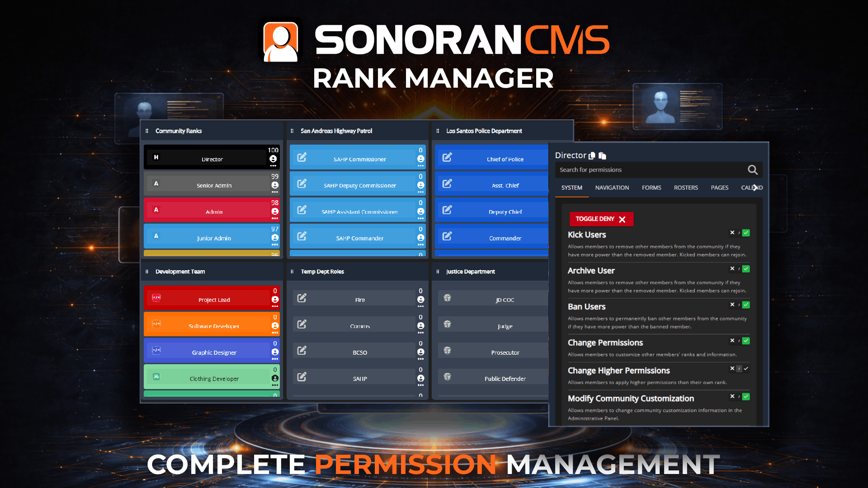The image size is (868, 488).
Task: Select the Director rank card
Action: (x=212, y=157)
